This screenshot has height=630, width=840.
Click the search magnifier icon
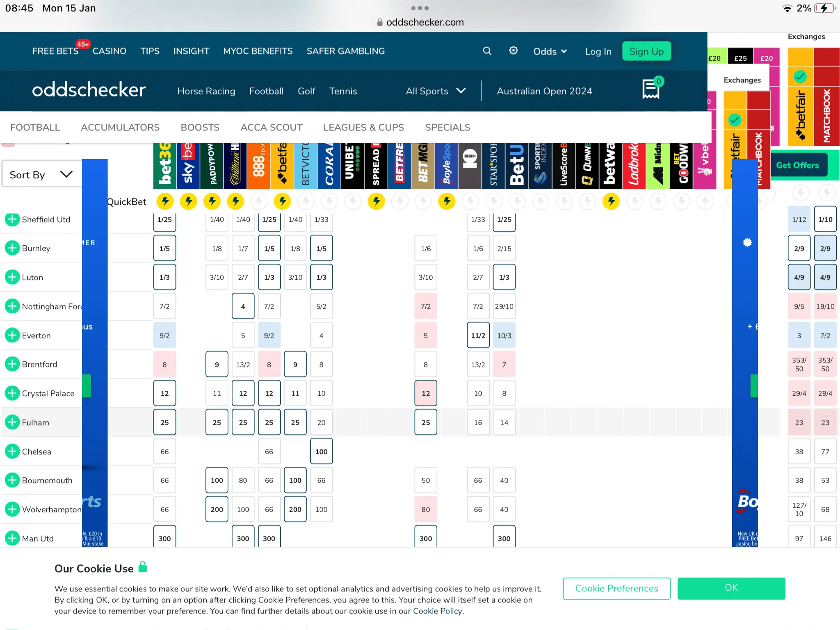point(487,51)
